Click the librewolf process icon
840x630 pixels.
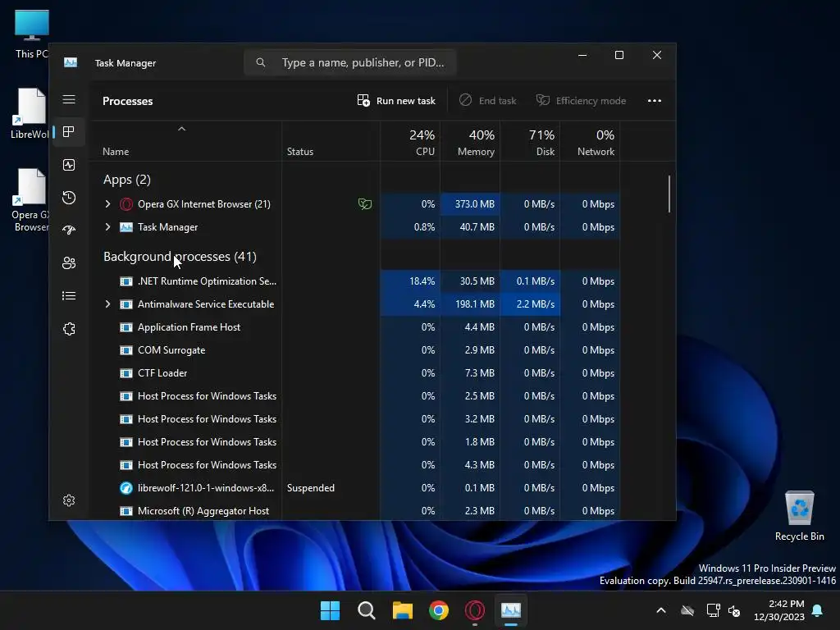coord(126,488)
